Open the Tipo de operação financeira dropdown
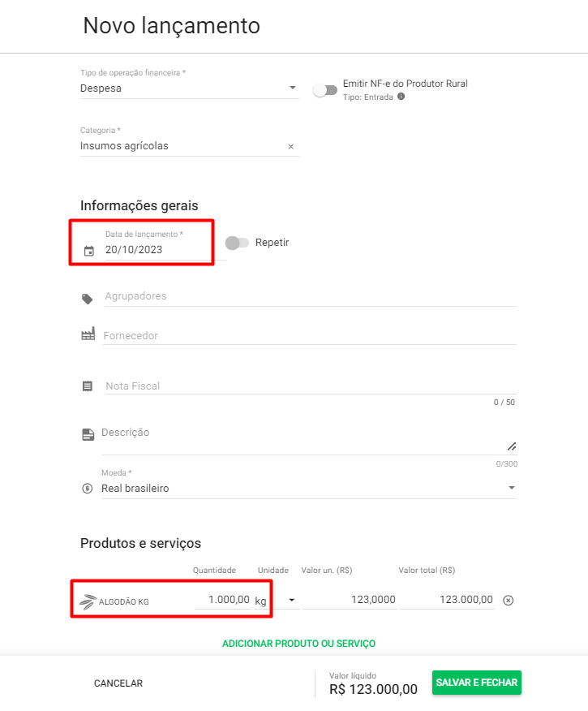The width and height of the screenshot is (588, 711). coord(293,88)
